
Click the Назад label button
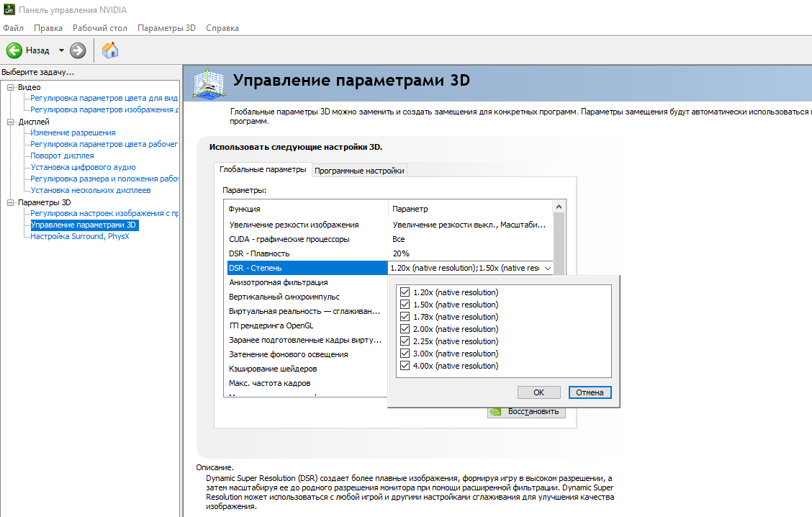[37, 50]
